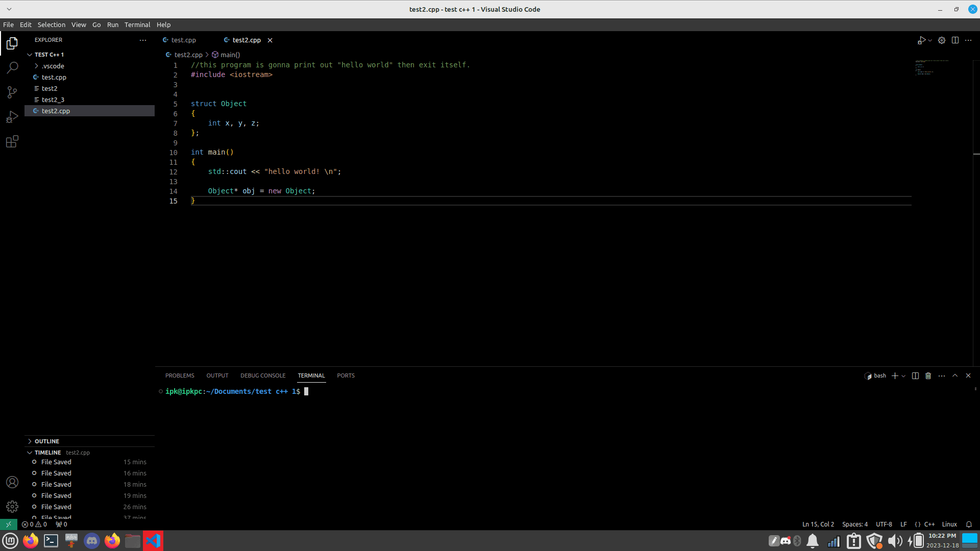Click the Bluetooth icon in system tray
980x551 pixels.
point(797,541)
